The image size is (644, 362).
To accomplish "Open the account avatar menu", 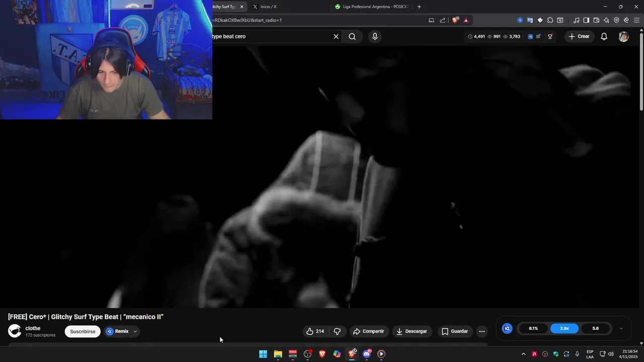I will pos(624,36).
